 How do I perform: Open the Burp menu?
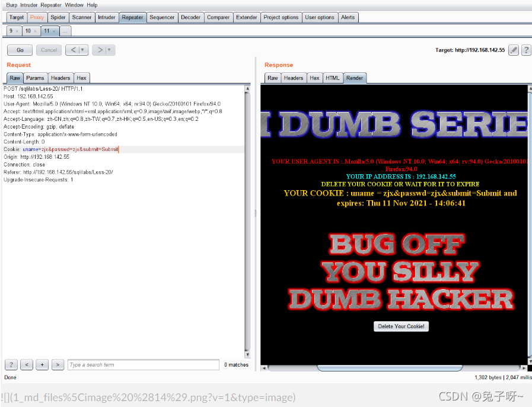11,5
